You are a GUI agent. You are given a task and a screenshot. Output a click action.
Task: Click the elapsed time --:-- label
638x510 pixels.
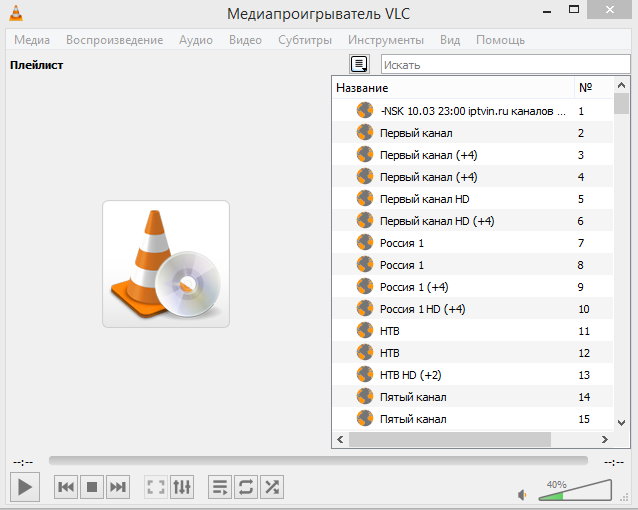pos(23,462)
